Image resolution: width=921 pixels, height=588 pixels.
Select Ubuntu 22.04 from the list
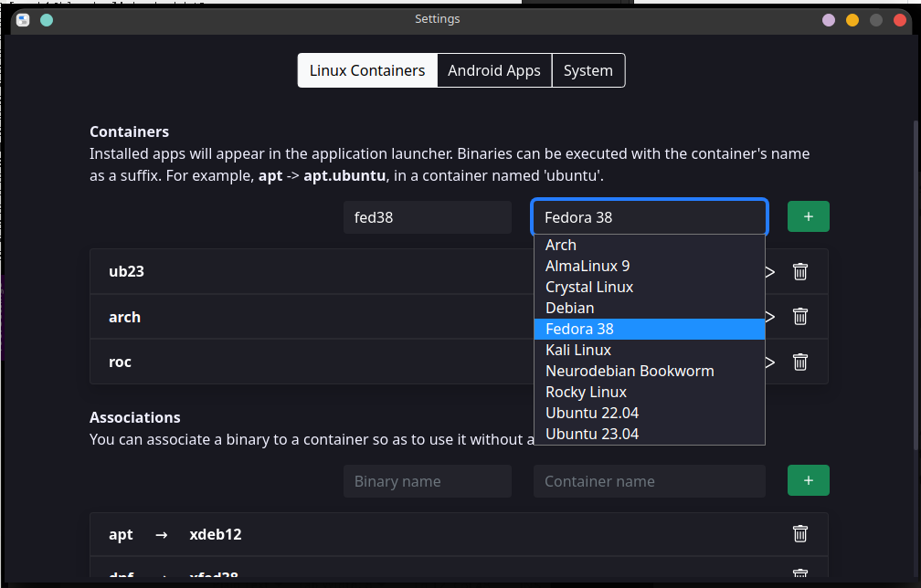(x=650, y=413)
